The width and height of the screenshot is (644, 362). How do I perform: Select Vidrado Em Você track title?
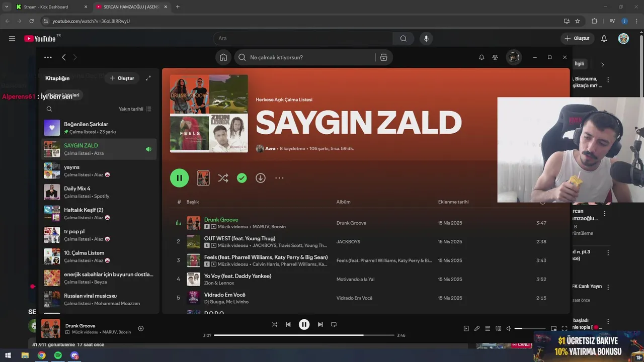tap(224, 295)
